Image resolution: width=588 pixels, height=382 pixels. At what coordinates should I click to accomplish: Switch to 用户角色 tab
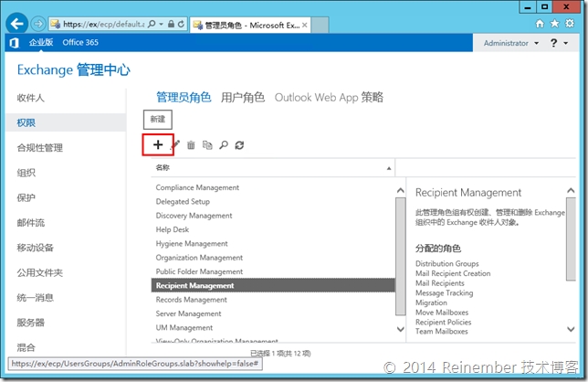tap(243, 98)
